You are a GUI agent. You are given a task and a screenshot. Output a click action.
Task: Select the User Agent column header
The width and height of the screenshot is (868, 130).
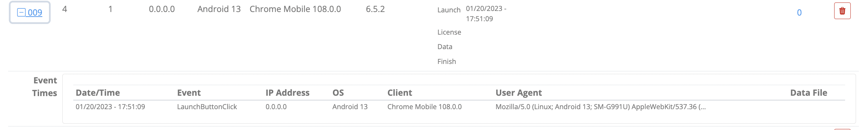519,93
